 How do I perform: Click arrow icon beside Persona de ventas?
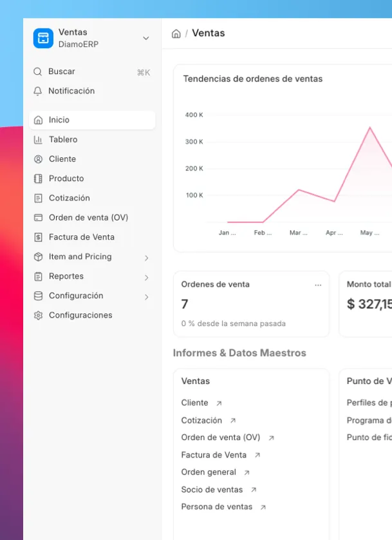[263, 507]
